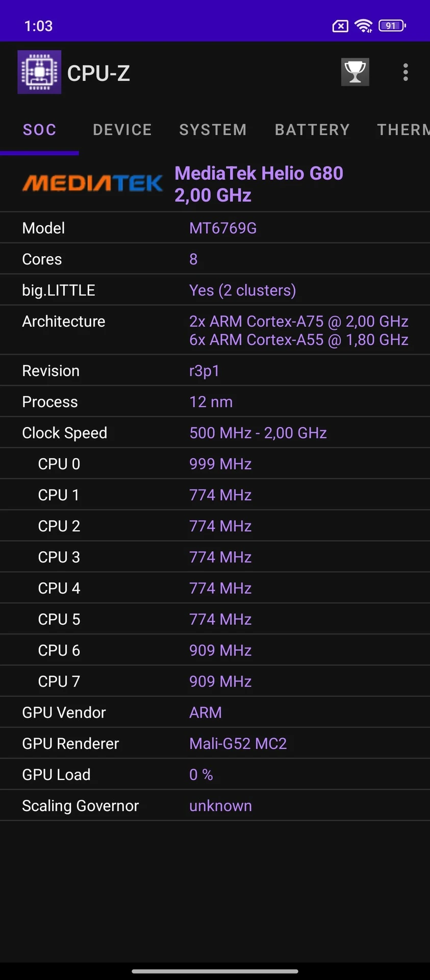Viewport: 430px width, 980px height.
Task: Tap the GPU Renderer Mali-G52 MC2 value
Action: click(x=238, y=743)
